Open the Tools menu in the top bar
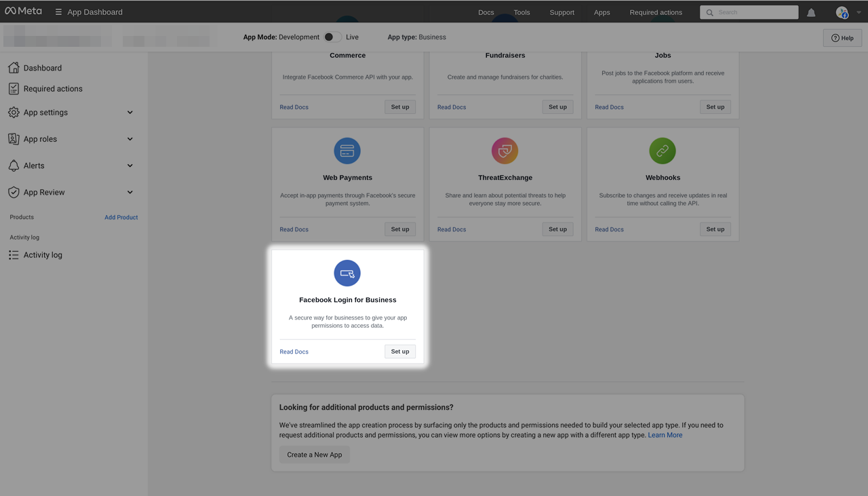This screenshot has width=868, height=496. tap(521, 12)
